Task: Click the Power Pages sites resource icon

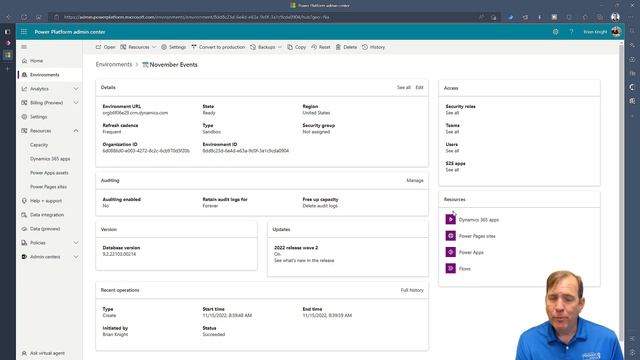Action: pos(450,236)
